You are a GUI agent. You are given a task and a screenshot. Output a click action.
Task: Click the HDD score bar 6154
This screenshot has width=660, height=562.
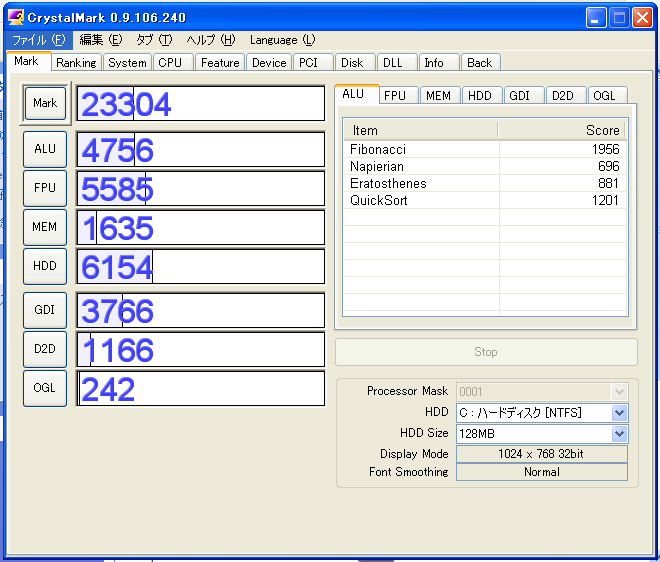[x=201, y=266]
